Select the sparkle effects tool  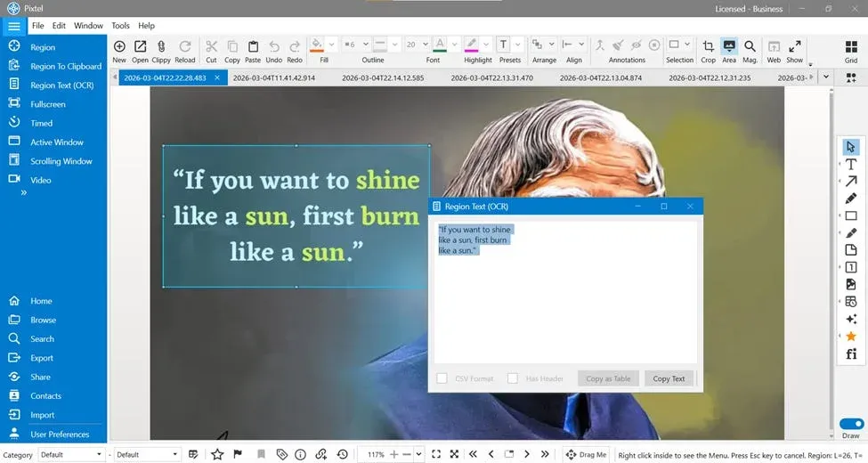click(x=851, y=319)
